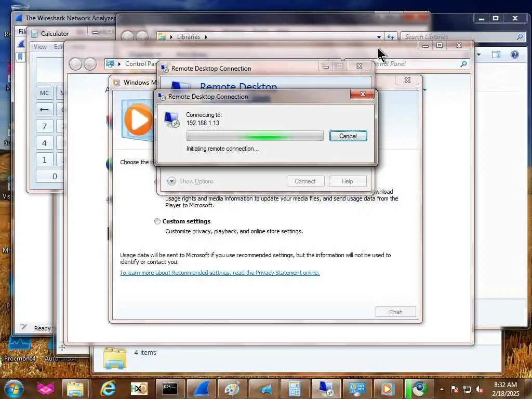The image size is (532, 399).
Task: Click the Connect button in Remote Desktop
Action: pos(305,181)
